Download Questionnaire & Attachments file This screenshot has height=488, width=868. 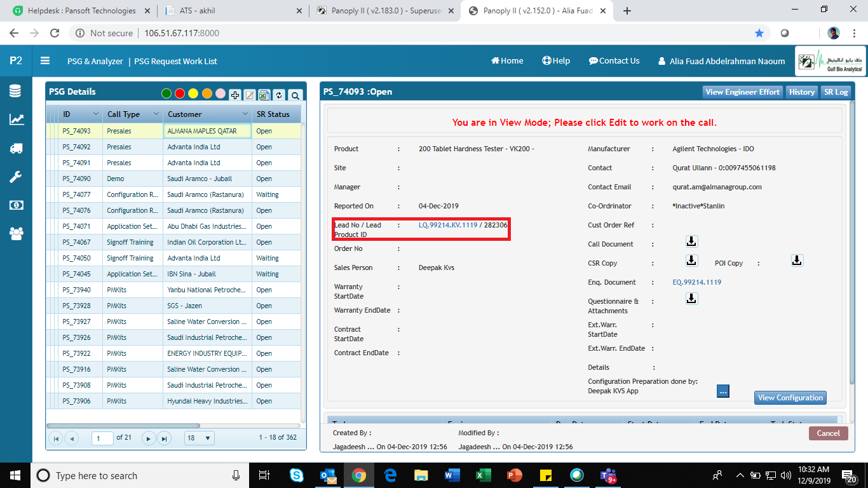pos(691,299)
